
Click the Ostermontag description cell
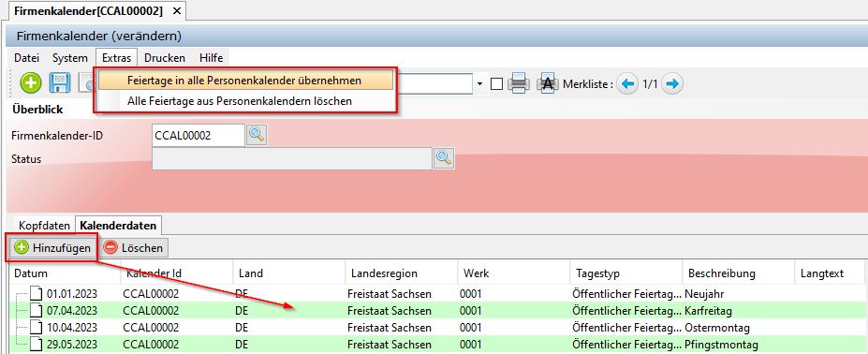(x=716, y=328)
